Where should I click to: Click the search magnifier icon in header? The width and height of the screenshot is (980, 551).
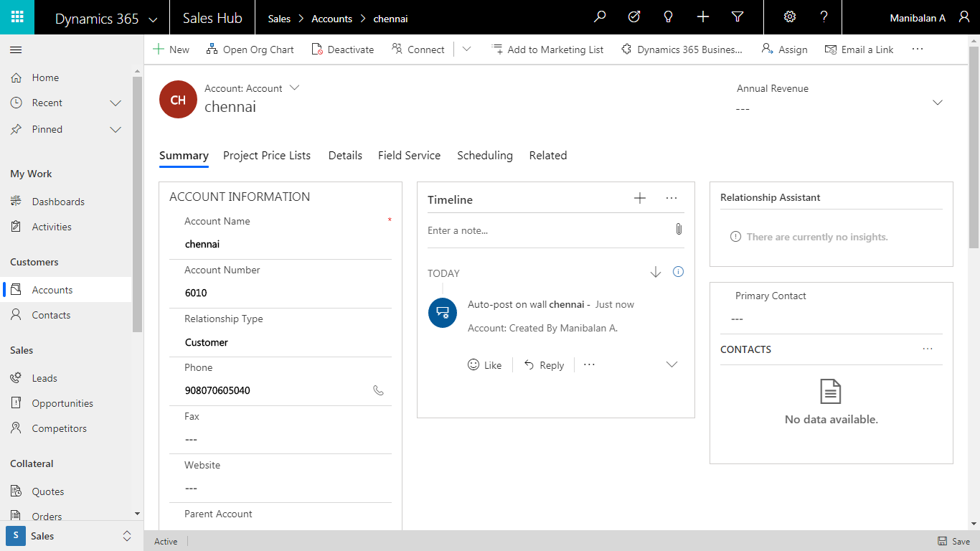[600, 17]
